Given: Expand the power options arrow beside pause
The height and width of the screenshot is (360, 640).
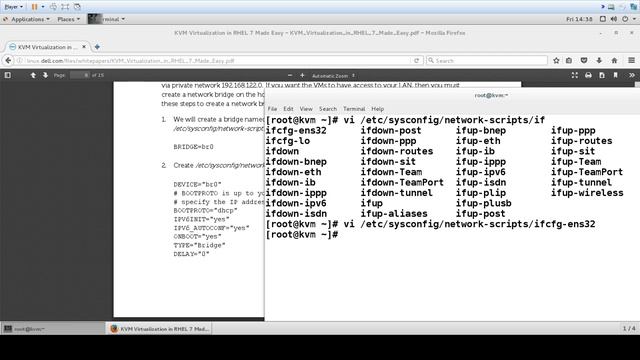Looking at the screenshot, I should [x=43, y=7].
